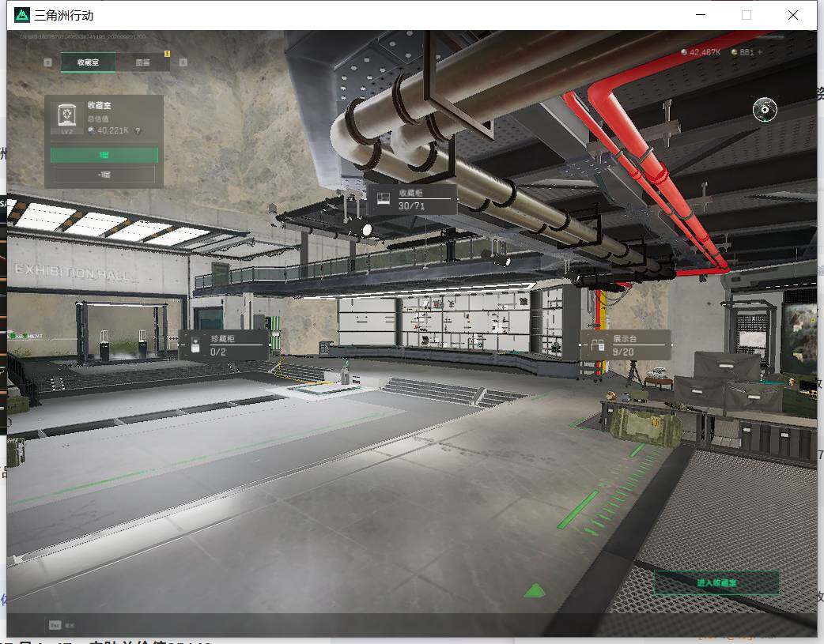Click the 进入收藏室 button
824x644 pixels.
(x=716, y=582)
